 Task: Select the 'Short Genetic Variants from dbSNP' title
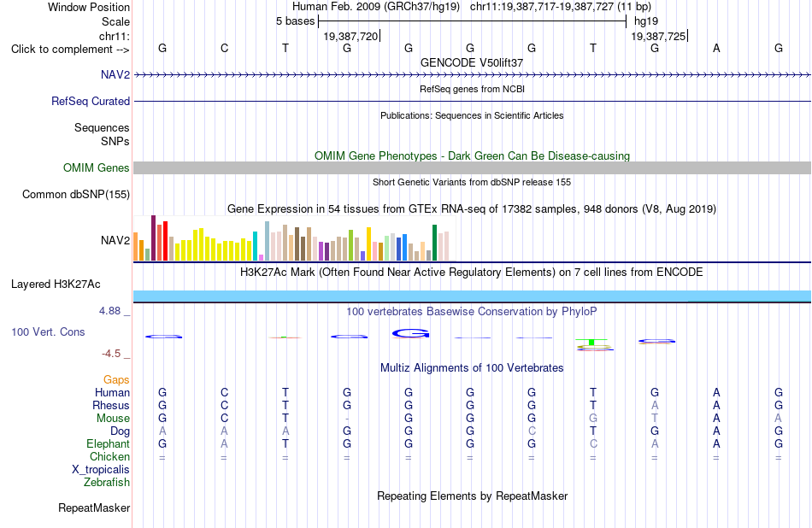click(x=472, y=182)
